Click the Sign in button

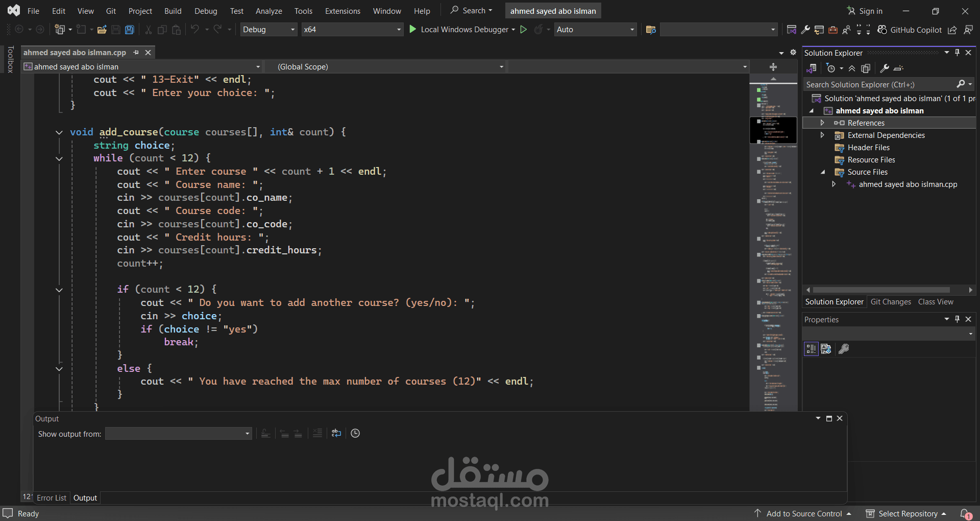[x=865, y=11]
